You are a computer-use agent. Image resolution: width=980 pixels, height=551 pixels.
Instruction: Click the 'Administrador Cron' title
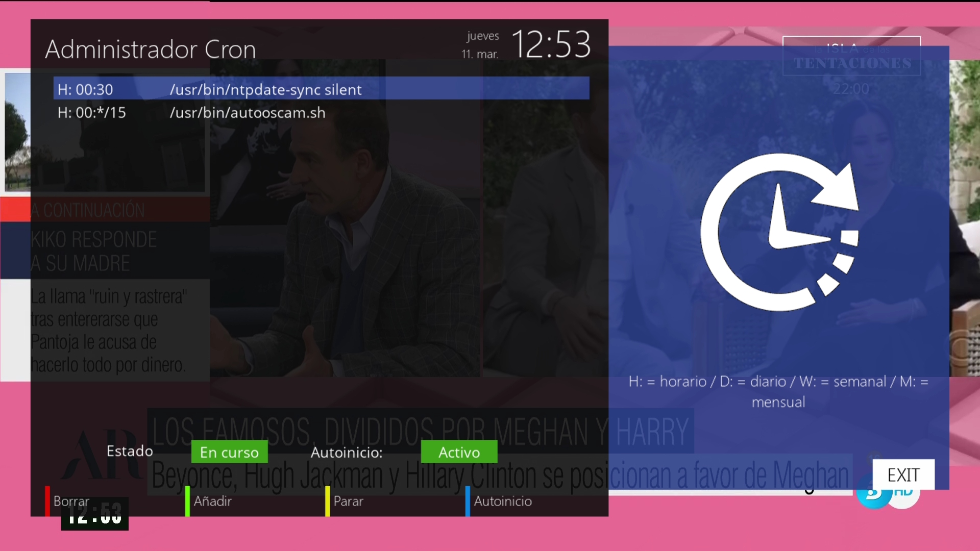(151, 49)
